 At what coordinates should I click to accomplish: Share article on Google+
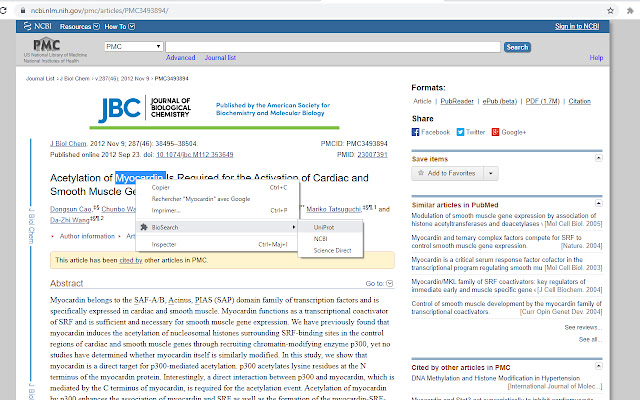click(x=509, y=132)
